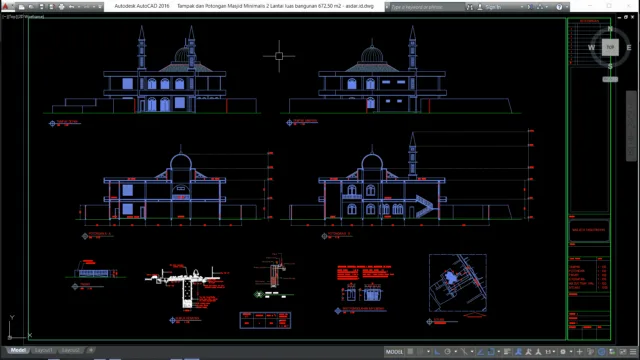Open Autodesk Exchange Apps icon
The height and width of the screenshot is (360, 640).
(x=530, y=7)
